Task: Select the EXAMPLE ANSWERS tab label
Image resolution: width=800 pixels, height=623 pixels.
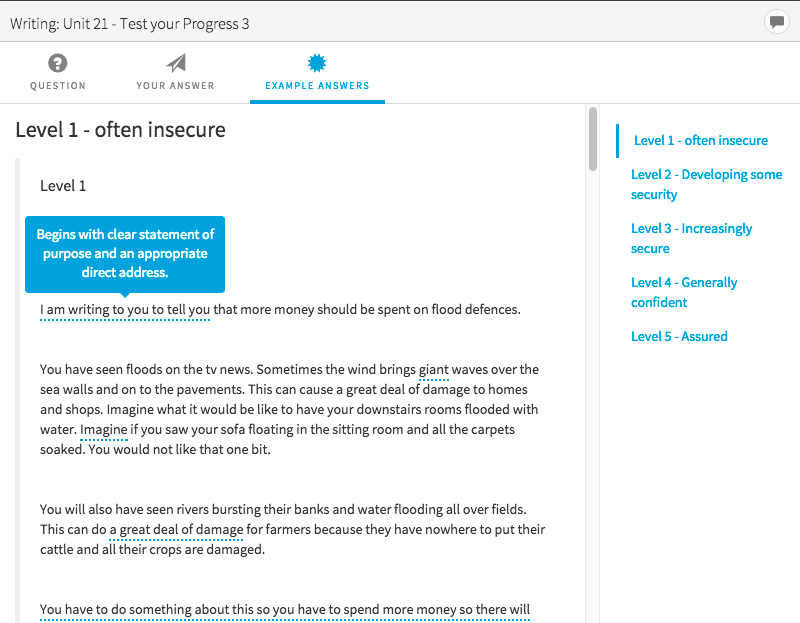Action: pyautogui.click(x=317, y=86)
